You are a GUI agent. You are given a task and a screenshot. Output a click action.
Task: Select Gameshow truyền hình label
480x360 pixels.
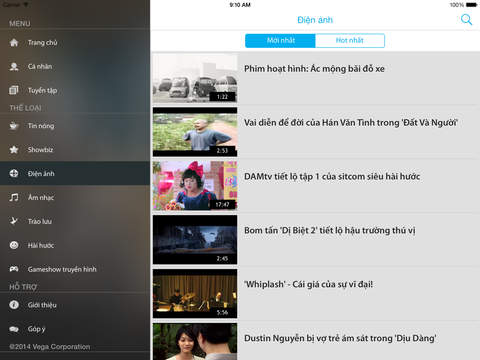tap(62, 269)
